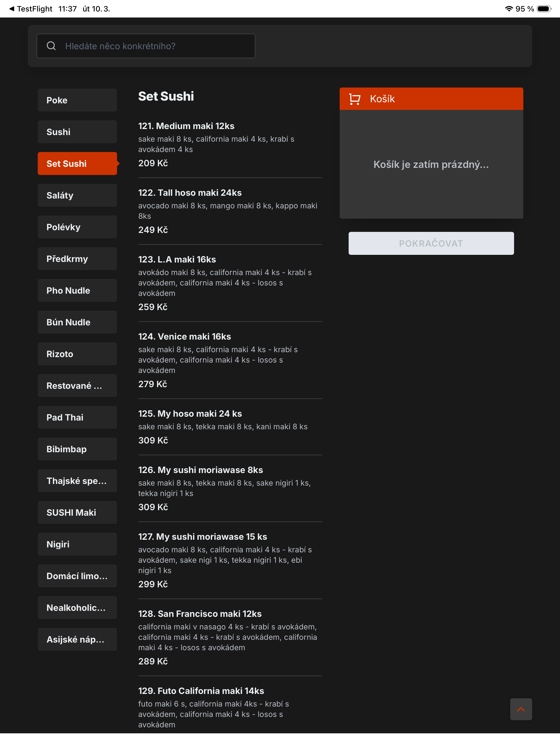
Task: Open the SUSHI Maki category
Action: coord(77,513)
